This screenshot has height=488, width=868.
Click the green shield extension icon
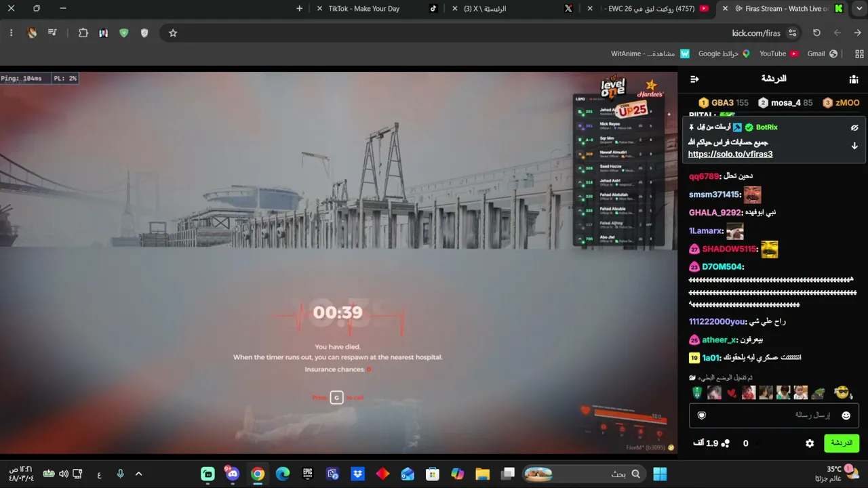pos(123,33)
